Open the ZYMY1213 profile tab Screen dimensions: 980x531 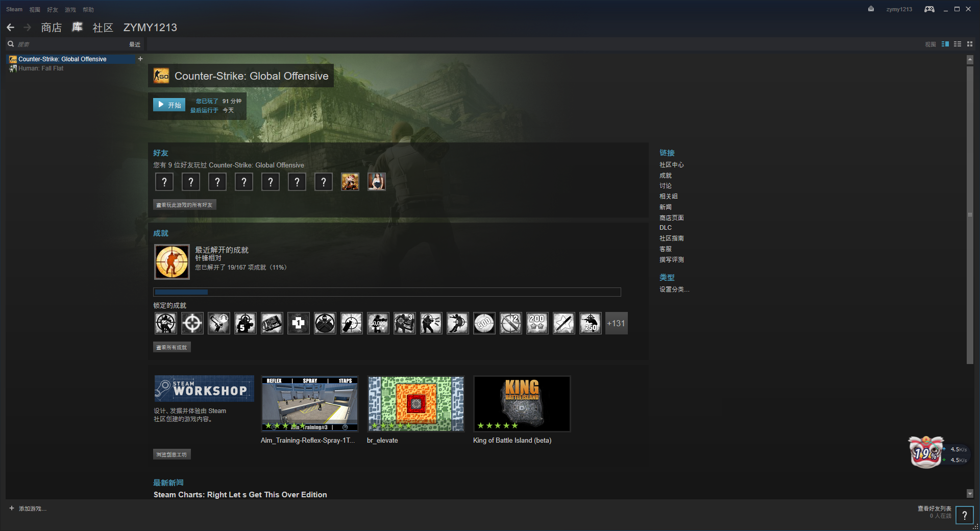[150, 28]
